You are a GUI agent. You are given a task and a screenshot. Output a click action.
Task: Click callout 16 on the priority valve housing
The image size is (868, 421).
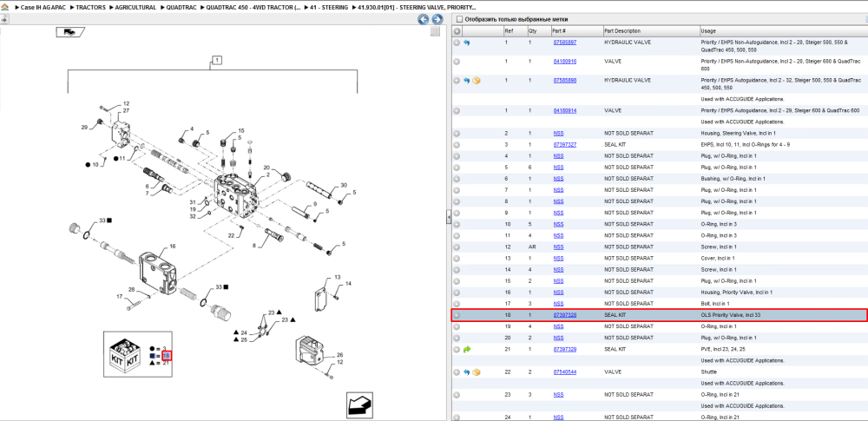(172, 246)
